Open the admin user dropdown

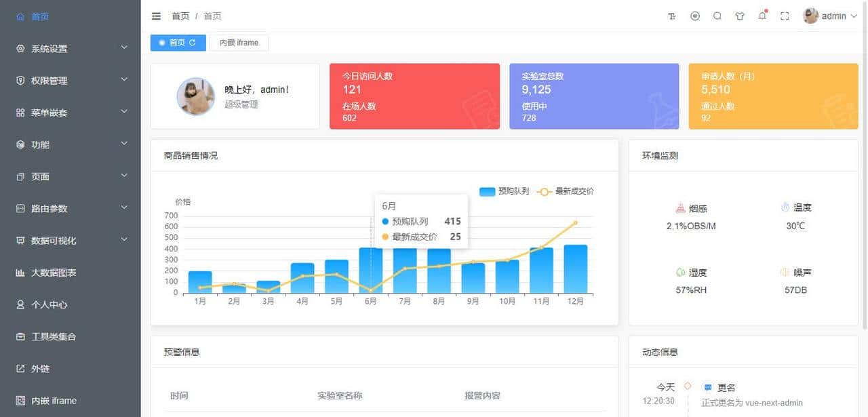(x=834, y=16)
